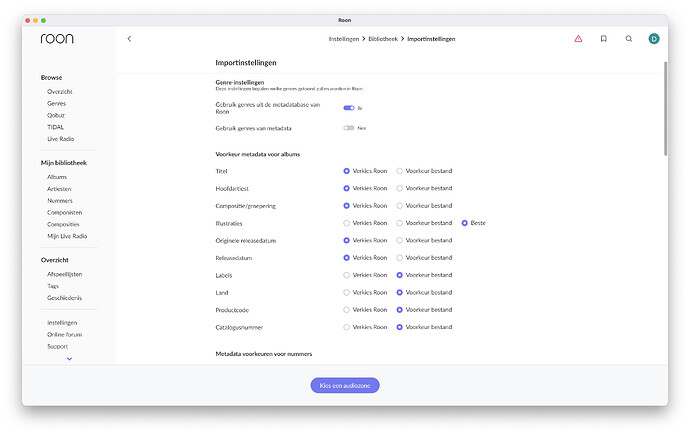Open Albums in the sidebar
The image size is (690, 434).
(x=57, y=176)
